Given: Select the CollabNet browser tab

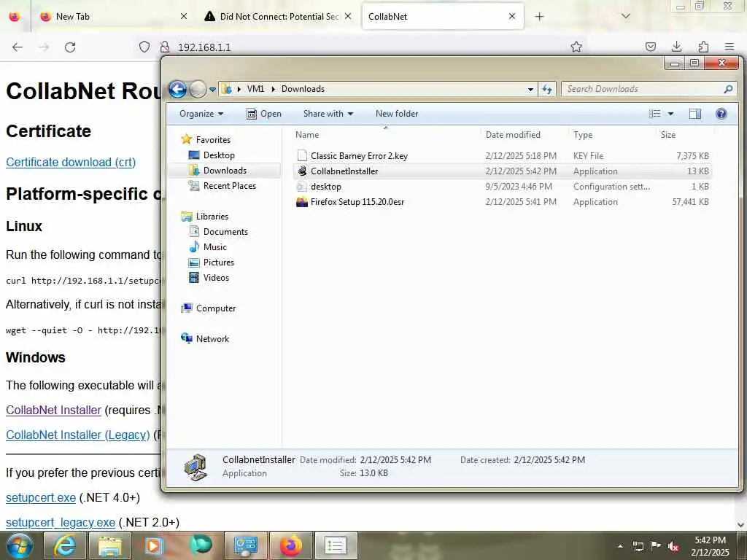Looking at the screenshot, I should pyautogui.click(x=443, y=17).
